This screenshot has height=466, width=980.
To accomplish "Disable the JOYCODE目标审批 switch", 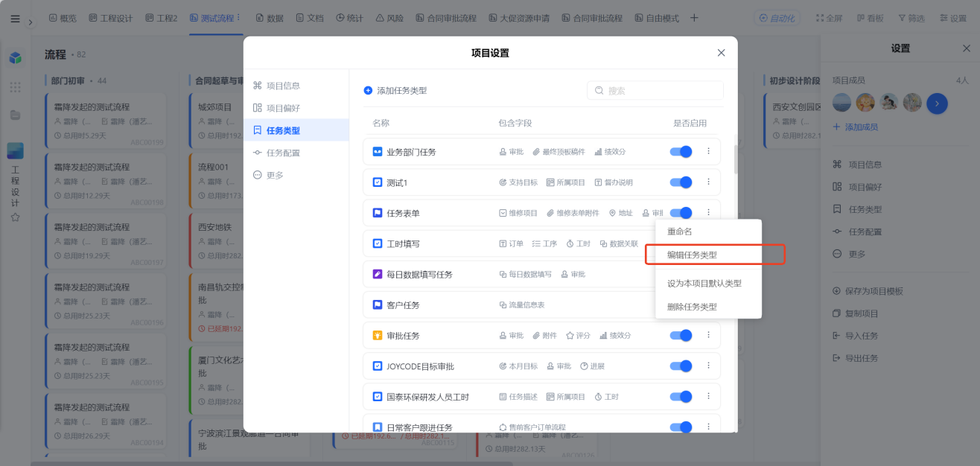I will pos(681,366).
